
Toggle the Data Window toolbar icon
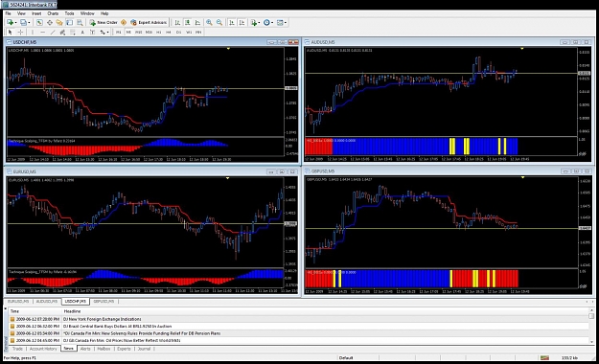[50, 23]
